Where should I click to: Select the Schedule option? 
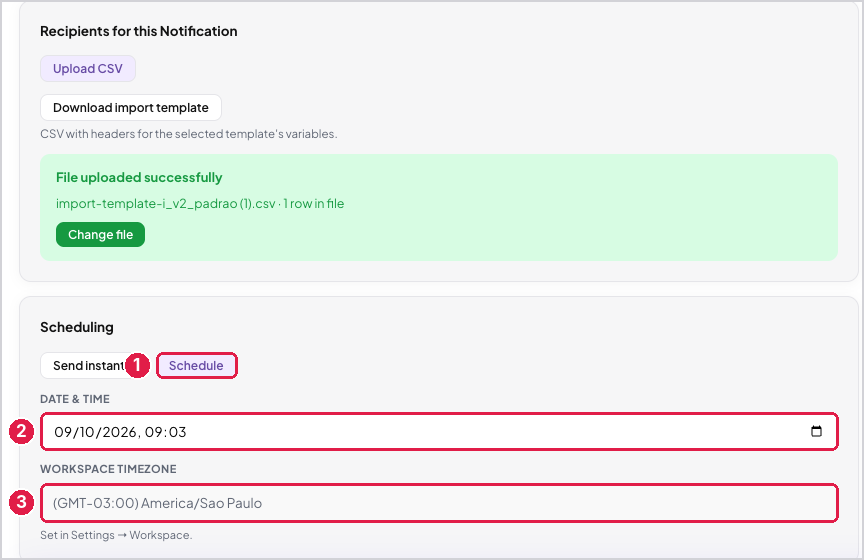coord(196,365)
